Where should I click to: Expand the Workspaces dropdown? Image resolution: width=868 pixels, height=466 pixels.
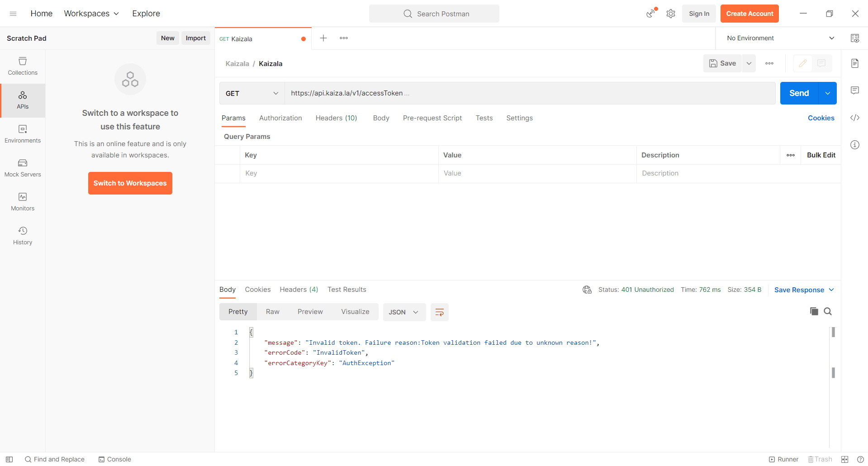[x=91, y=14]
